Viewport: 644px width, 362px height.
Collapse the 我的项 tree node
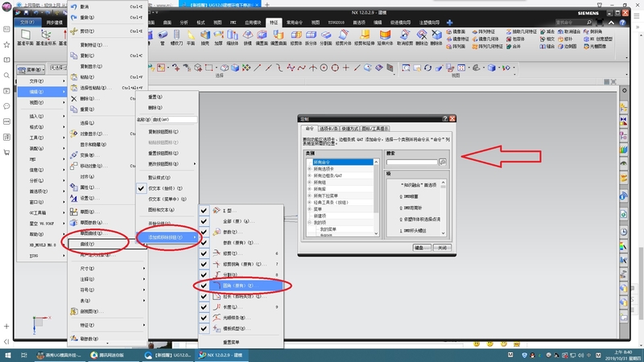[x=310, y=222]
